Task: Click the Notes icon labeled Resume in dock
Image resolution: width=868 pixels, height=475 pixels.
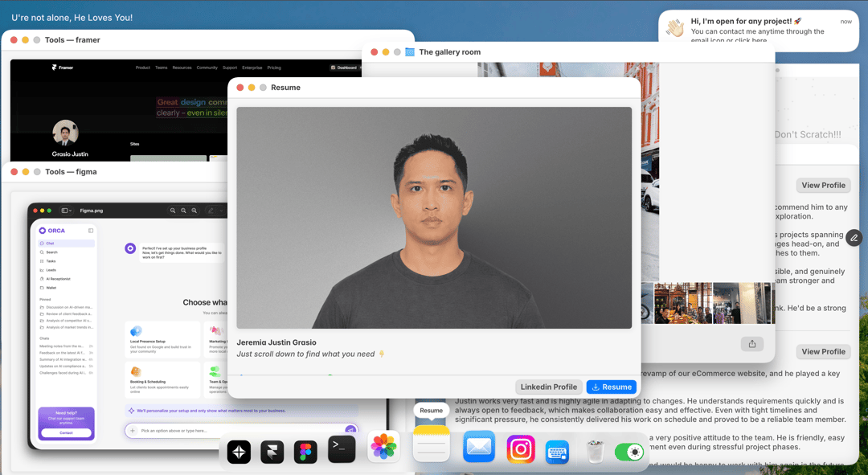Action: (x=432, y=444)
